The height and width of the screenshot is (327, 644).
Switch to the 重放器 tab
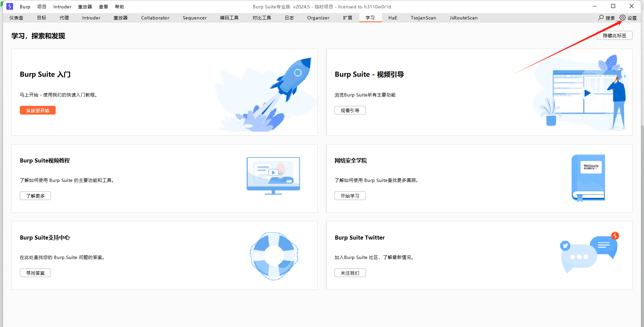tap(120, 18)
